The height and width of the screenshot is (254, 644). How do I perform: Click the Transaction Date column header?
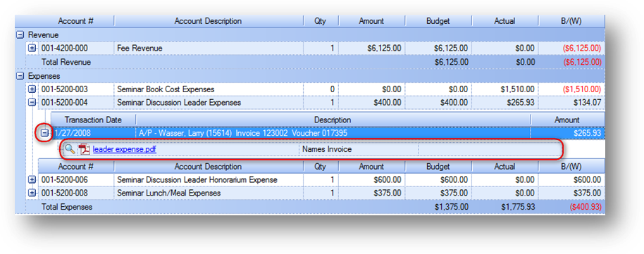(93, 120)
